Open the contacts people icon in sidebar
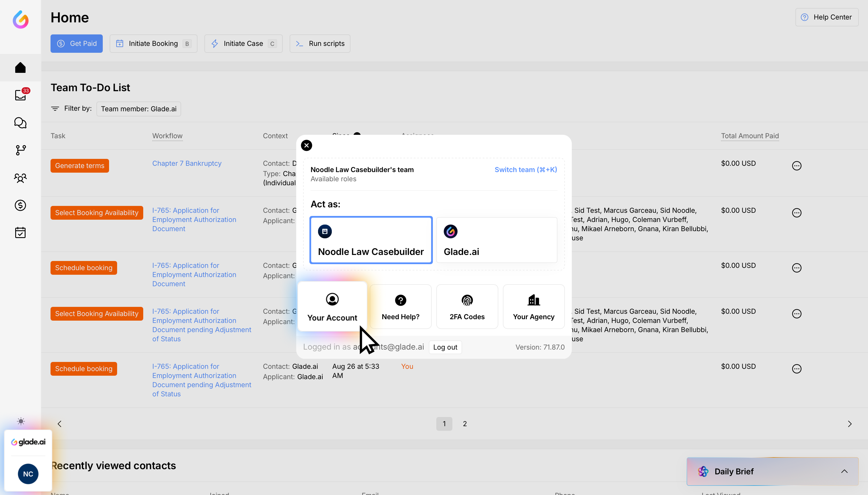 click(20, 178)
